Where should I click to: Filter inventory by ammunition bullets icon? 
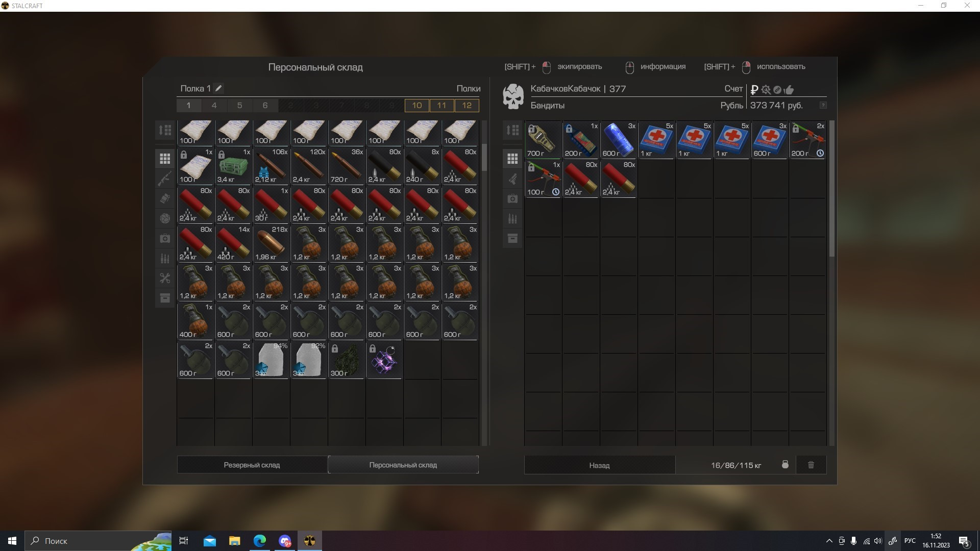click(512, 218)
